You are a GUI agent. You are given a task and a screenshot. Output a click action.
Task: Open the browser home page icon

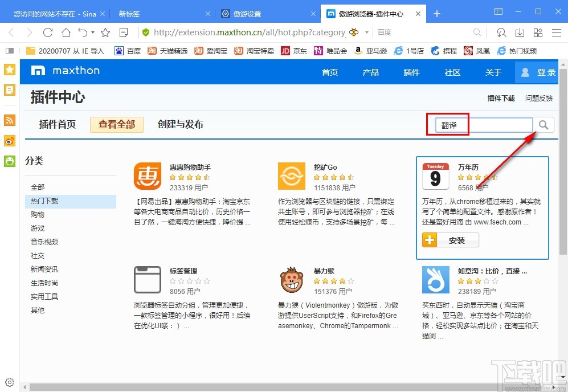pyautogui.click(x=66, y=32)
